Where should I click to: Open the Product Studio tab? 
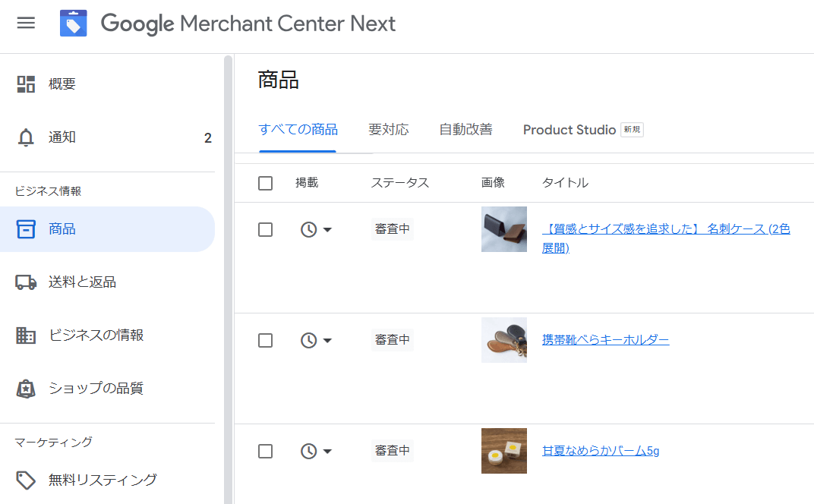[569, 130]
